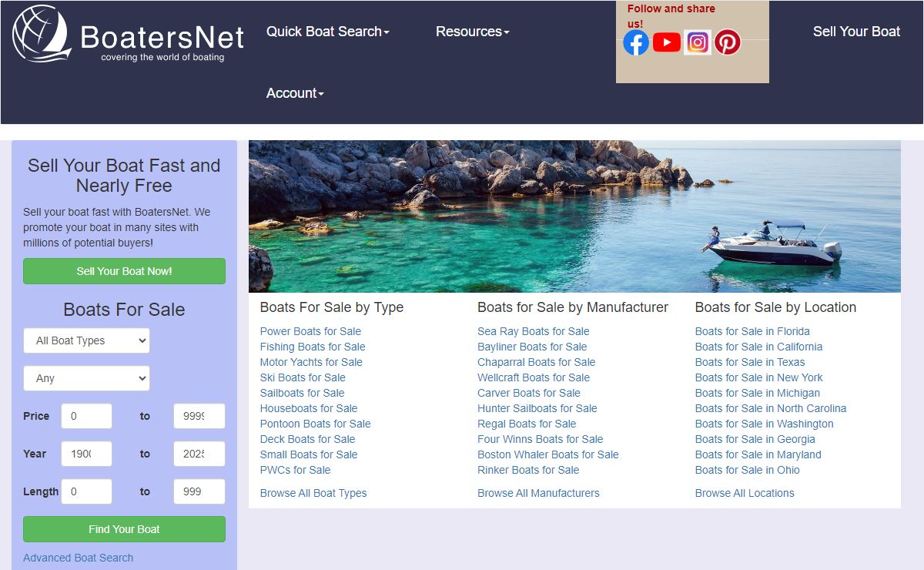Open Bayliner Boats for Sale

532,347
